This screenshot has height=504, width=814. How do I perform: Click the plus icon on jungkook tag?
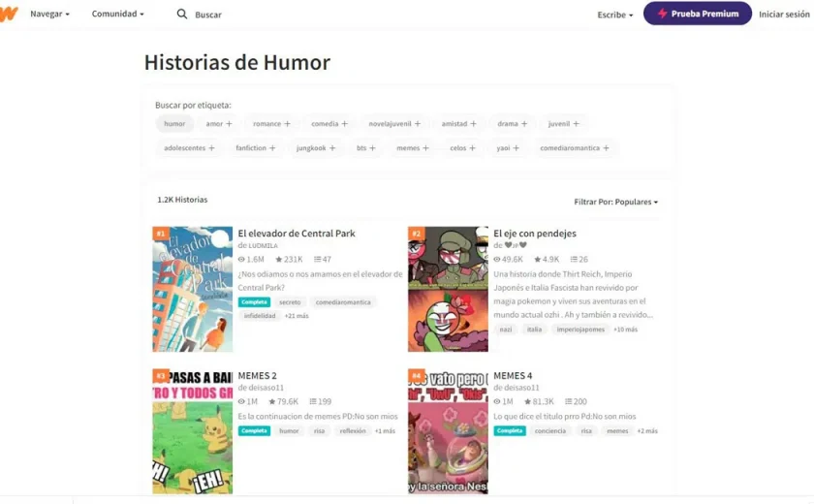(x=332, y=148)
